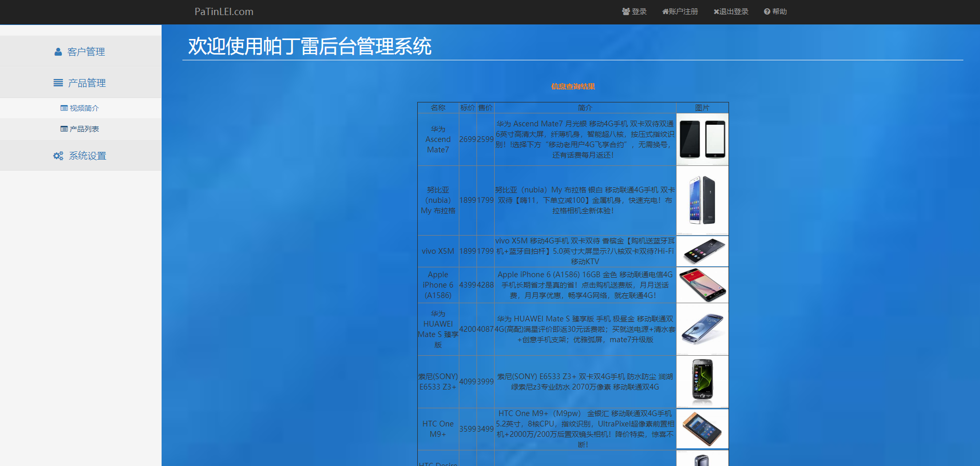Screen dimensions: 980x466
Task: Expand the 系统设置 sidebar menu
Action: pyautogui.click(x=81, y=155)
